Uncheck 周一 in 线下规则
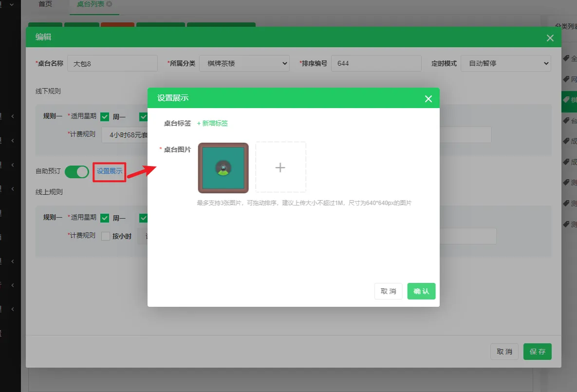This screenshot has height=392, width=577. click(105, 117)
